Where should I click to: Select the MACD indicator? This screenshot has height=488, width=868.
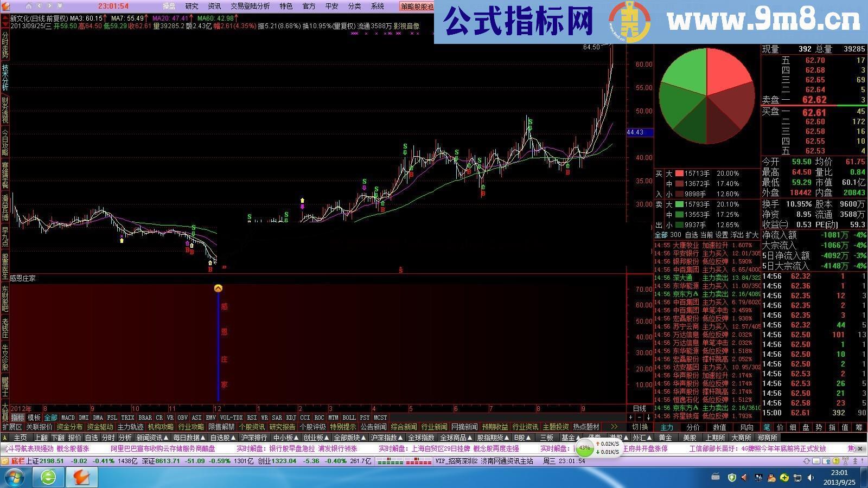coord(68,418)
